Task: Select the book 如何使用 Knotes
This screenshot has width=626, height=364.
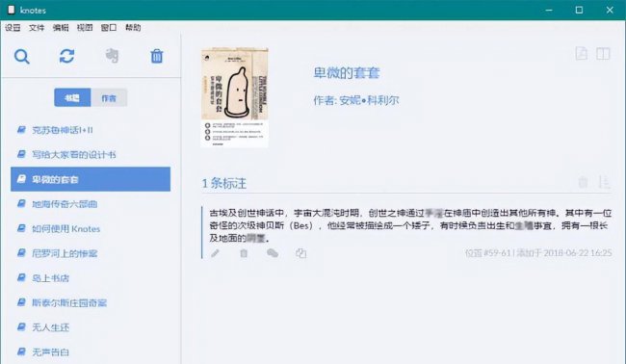Action: pyautogui.click(x=91, y=228)
